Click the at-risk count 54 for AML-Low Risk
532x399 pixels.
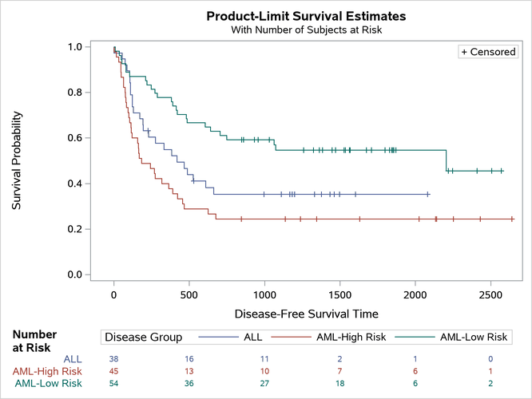click(x=114, y=383)
